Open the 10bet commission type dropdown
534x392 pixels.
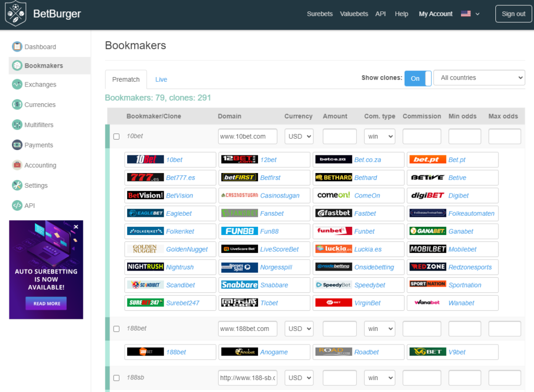click(380, 137)
